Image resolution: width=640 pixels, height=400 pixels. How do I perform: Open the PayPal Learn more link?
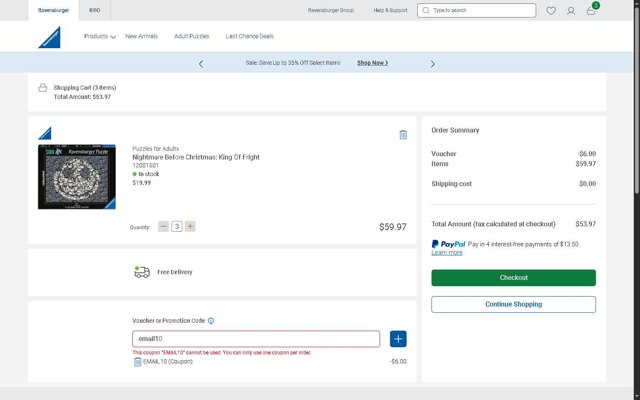pyautogui.click(x=447, y=253)
